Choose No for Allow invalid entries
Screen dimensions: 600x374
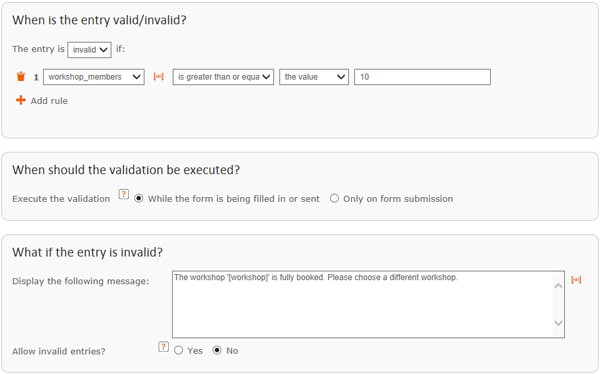pyautogui.click(x=217, y=350)
